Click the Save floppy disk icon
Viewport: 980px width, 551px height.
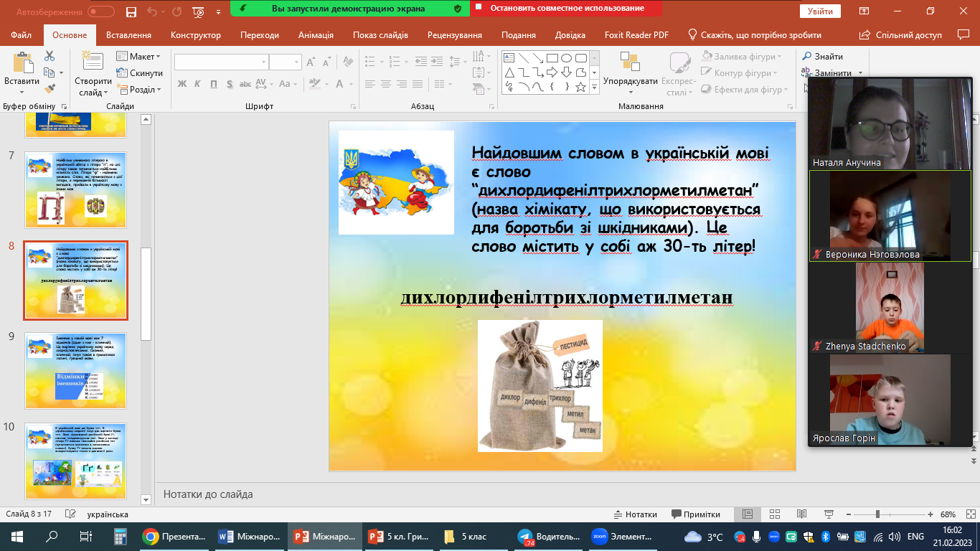(x=131, y=11)
